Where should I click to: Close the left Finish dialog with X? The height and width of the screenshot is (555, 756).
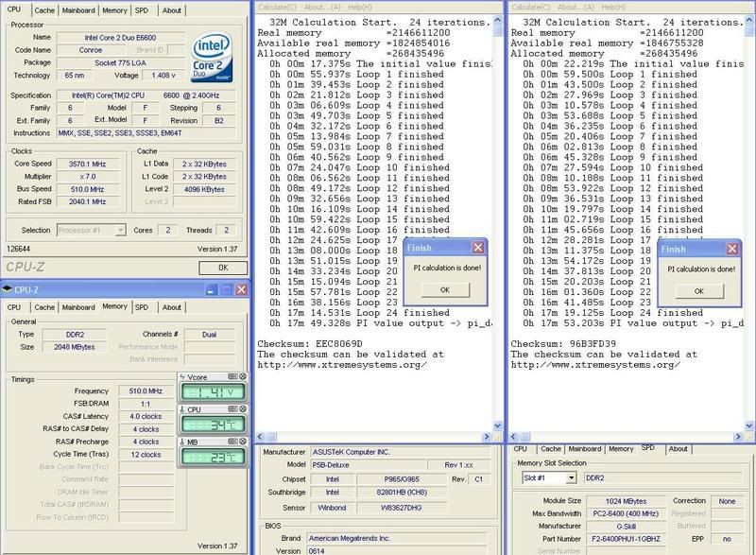click(478, 248)
